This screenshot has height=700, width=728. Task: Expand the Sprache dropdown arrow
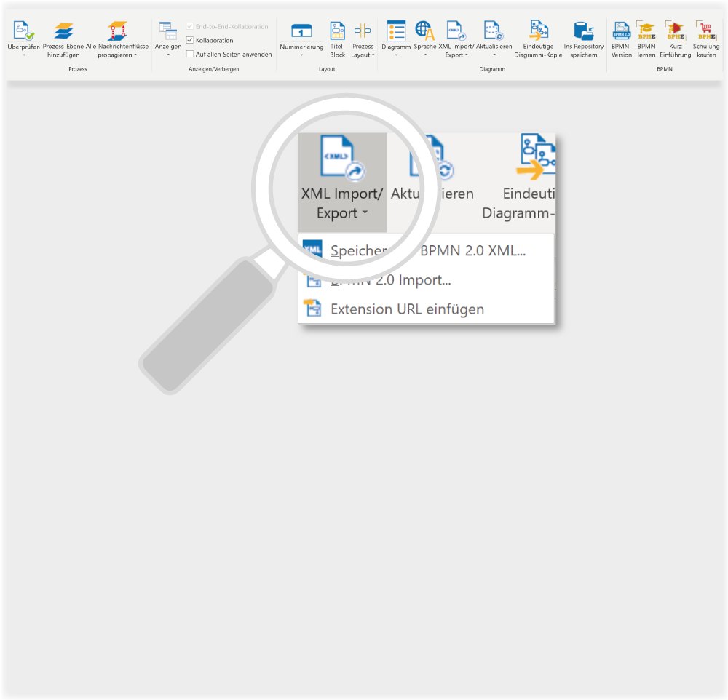point(425,55)
